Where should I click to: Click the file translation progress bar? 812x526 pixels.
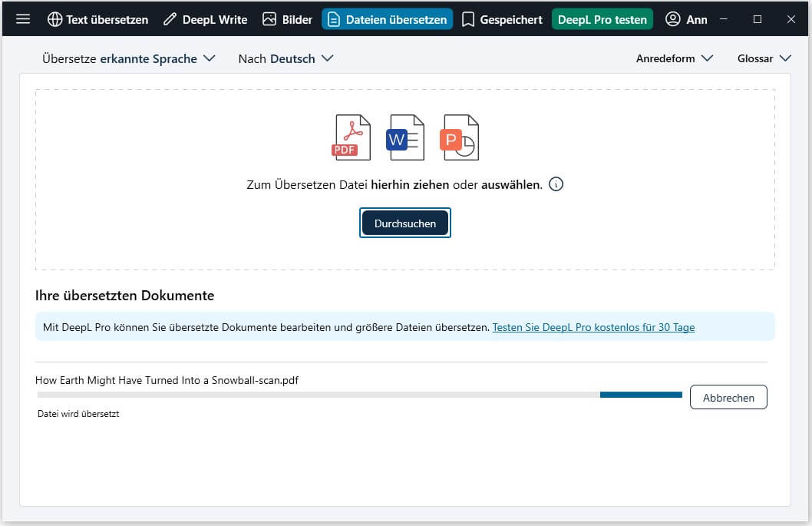point(359,395)
